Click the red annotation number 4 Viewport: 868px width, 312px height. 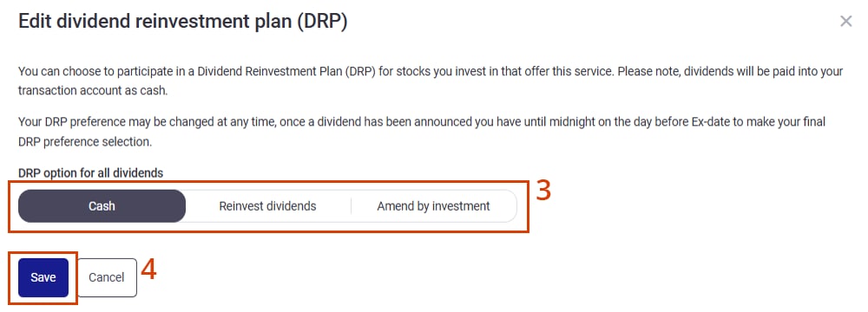(148, 270)
